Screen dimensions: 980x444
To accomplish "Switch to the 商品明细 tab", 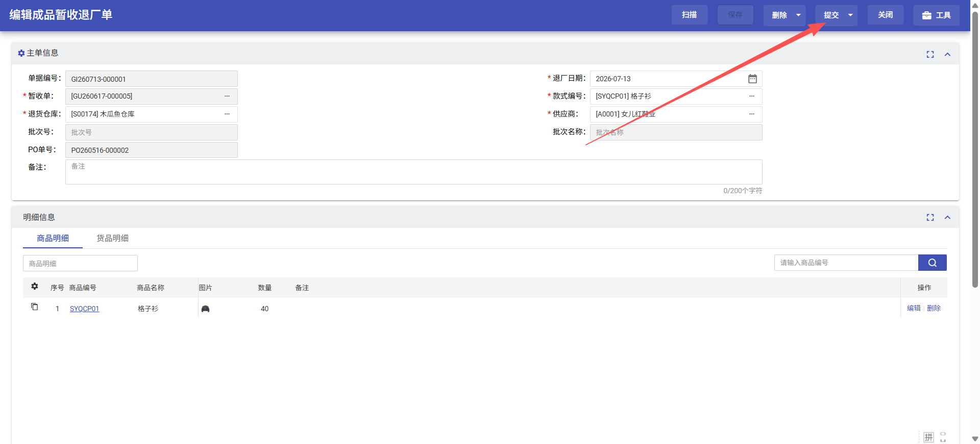I will [53, 238].
